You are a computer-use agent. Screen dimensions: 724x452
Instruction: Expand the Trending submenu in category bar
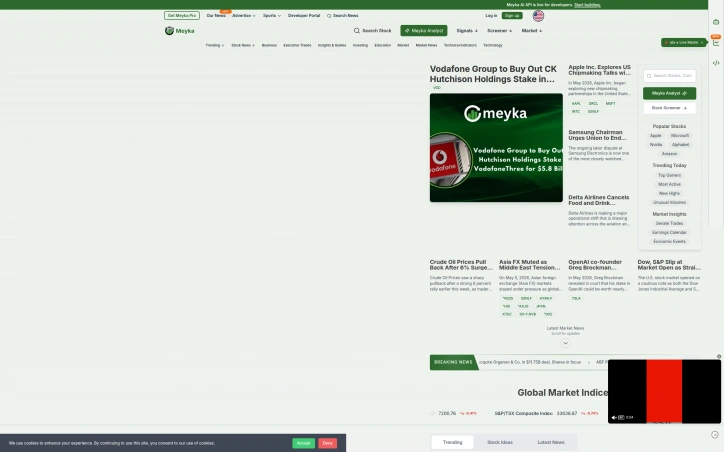pos(215,45)
